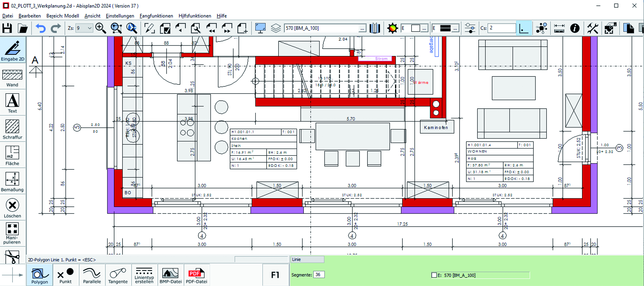This screenshot has height=286, width=644.
Task: Open the Bearbeiten menu
Action: (30, 16)
